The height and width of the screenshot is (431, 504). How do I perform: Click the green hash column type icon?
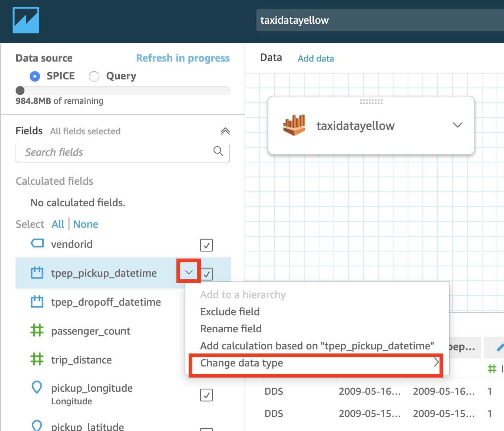pyautogui.click(x=492, y=369)
